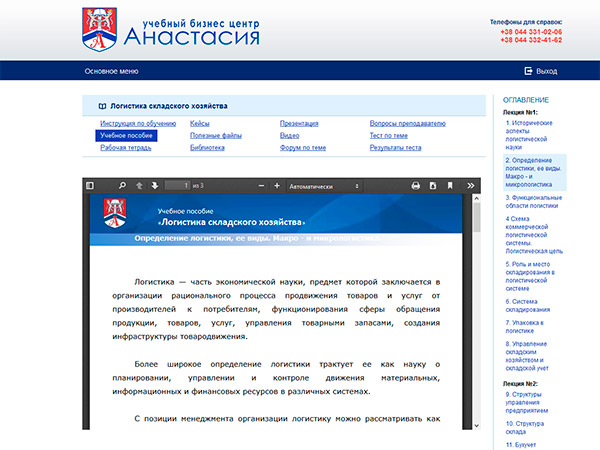Click the page number input field
This screenshot has height=450, width=600.
[177, 186]
